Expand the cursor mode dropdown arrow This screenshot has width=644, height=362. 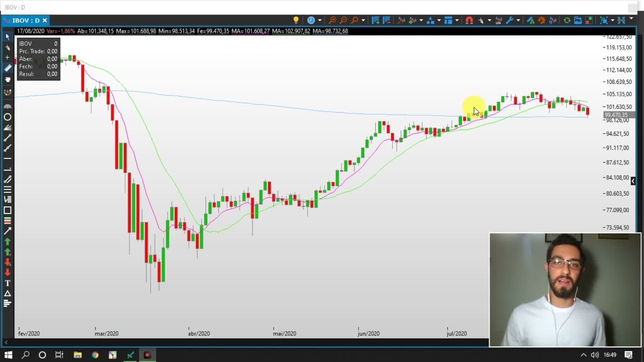[x=489, y=20]
